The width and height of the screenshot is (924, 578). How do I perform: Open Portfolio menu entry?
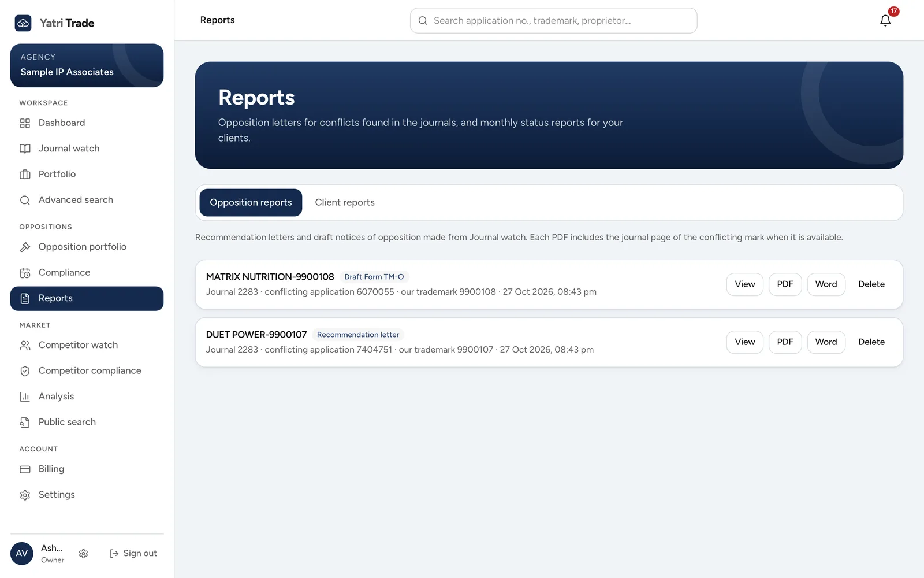point(87,175)
